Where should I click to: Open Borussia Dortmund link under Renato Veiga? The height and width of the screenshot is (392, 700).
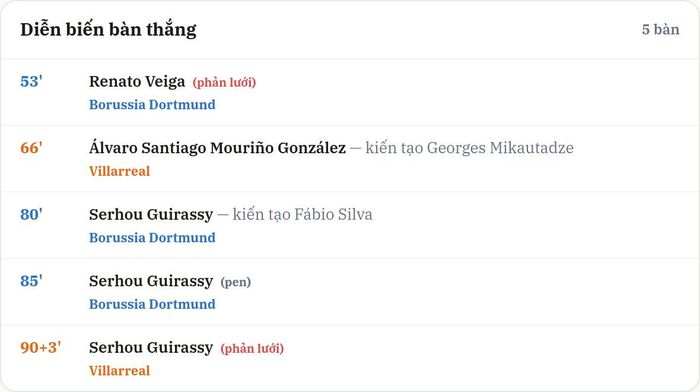[152, 104]
